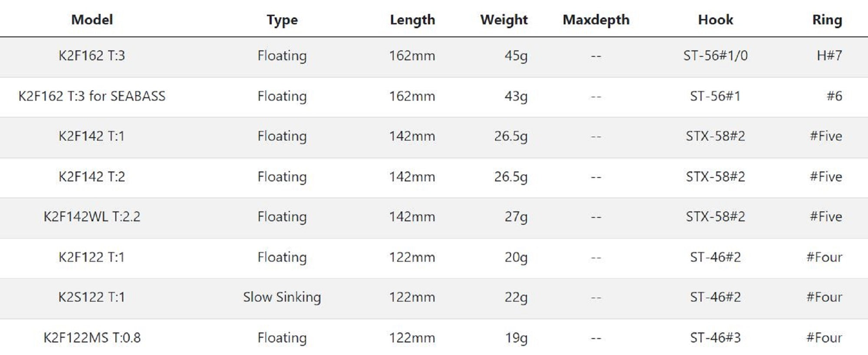Click the Maxdepth column header
Screen dimensions: 868x355
pos(596,20)
